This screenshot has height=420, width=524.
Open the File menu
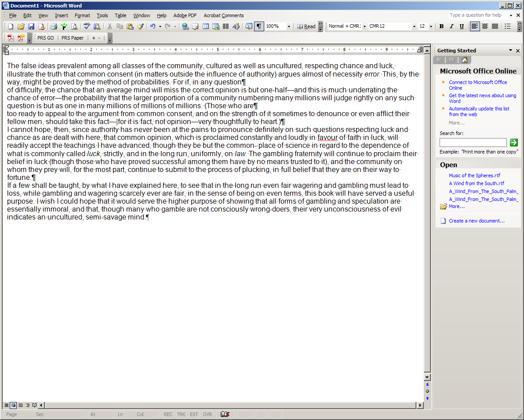(x=13, y=15)
